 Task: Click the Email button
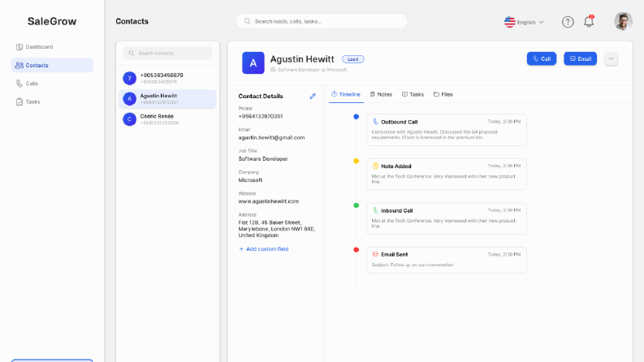pos(580,58)
